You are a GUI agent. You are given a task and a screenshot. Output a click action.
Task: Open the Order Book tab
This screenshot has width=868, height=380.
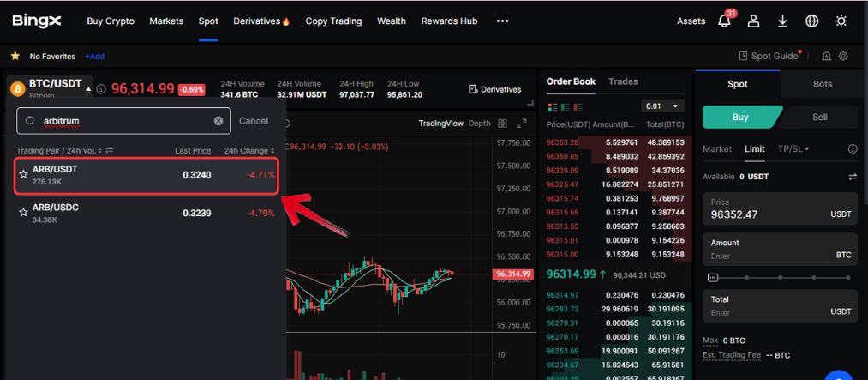[x=571, y=81]
